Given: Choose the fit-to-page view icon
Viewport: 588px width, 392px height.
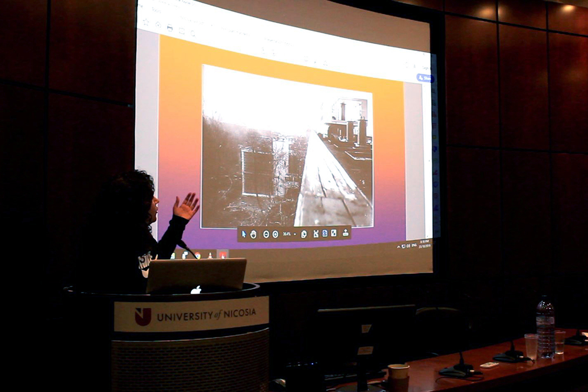Looking at the screenshot, I should 315,234.
